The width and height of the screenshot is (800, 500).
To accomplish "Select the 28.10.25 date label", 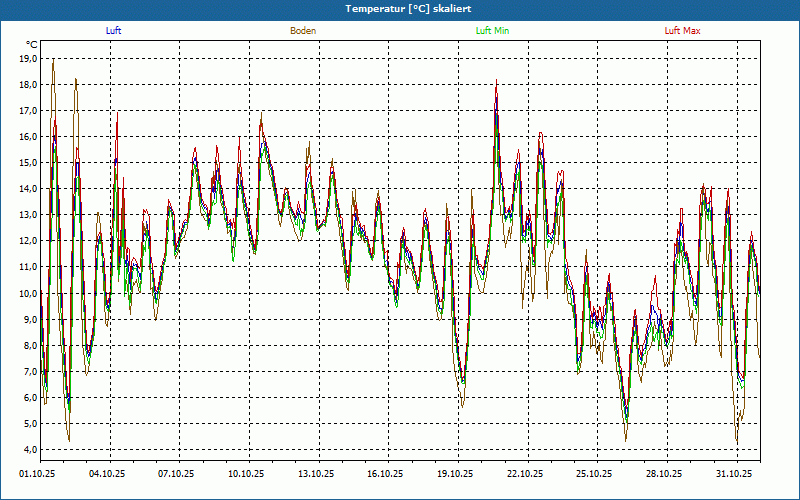I will (x=664, y=474).
